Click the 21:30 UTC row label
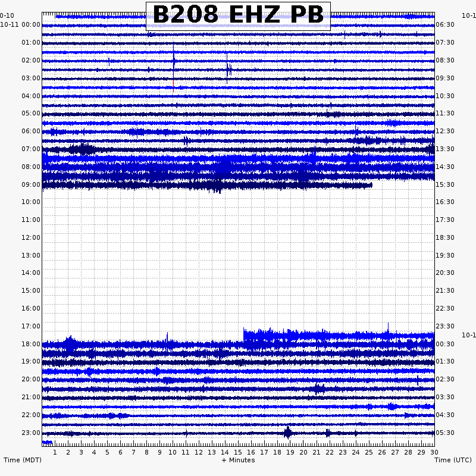 coord(445,290)
